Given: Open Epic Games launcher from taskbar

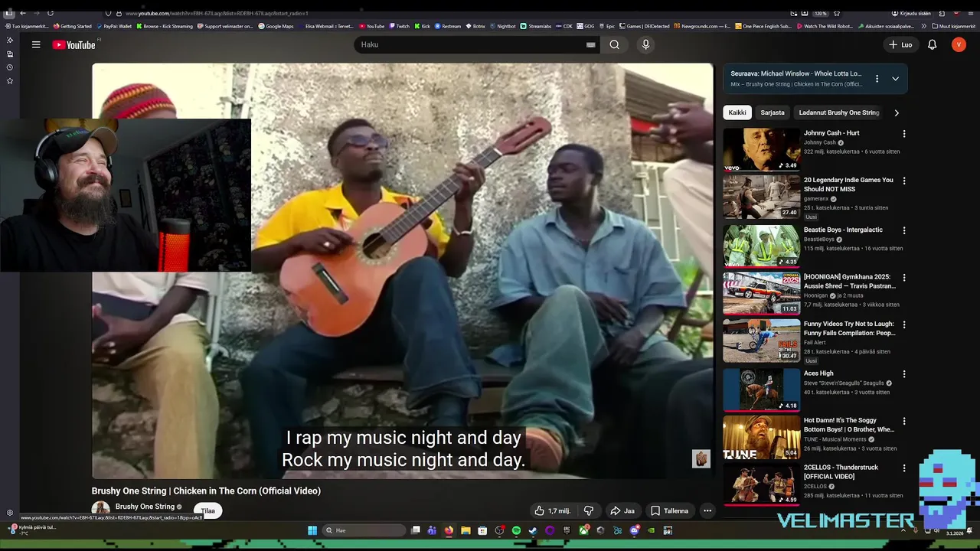Looking at the screenshot, I should (567, 530).
